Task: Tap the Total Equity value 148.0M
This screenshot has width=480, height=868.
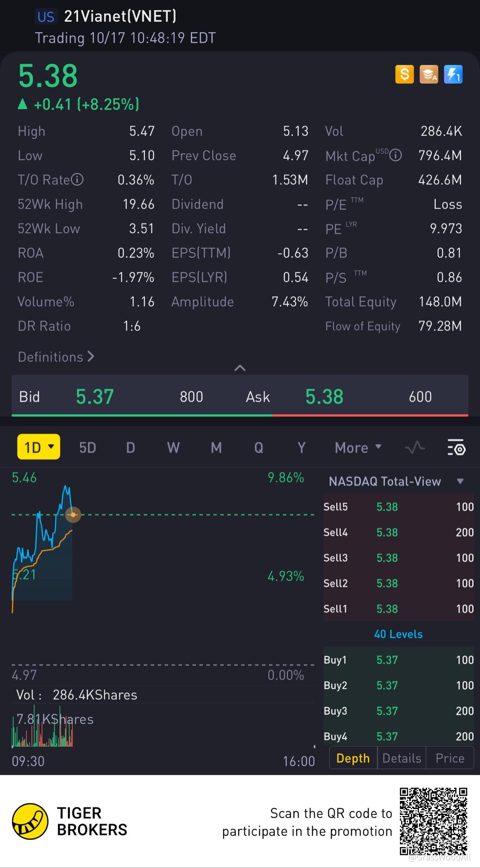Action: [x=440, y=302]
